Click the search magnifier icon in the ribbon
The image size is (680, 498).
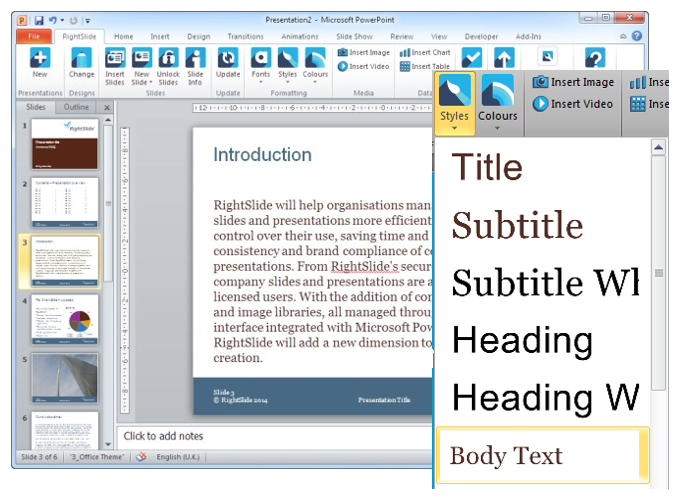coord(547,56)
